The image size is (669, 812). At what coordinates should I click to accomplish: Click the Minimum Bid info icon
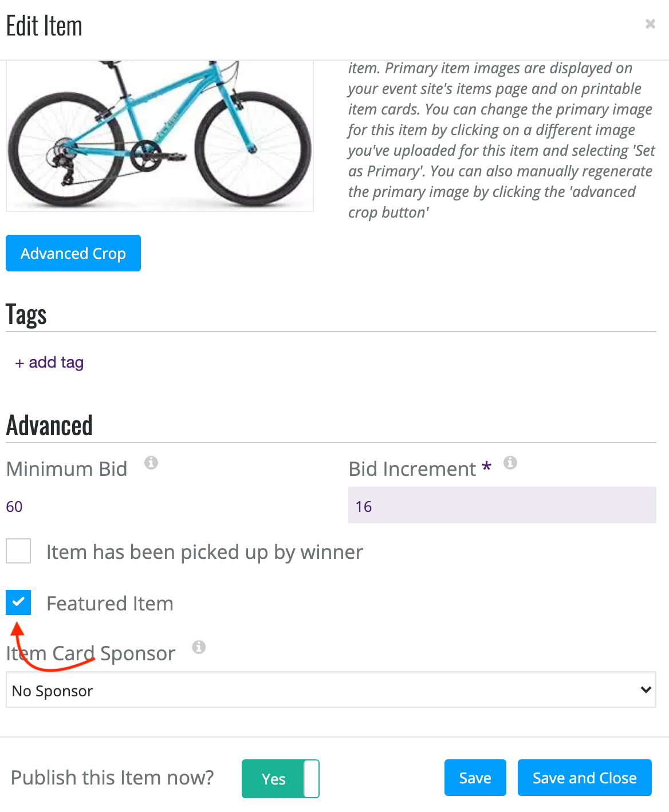click(151, 462)
